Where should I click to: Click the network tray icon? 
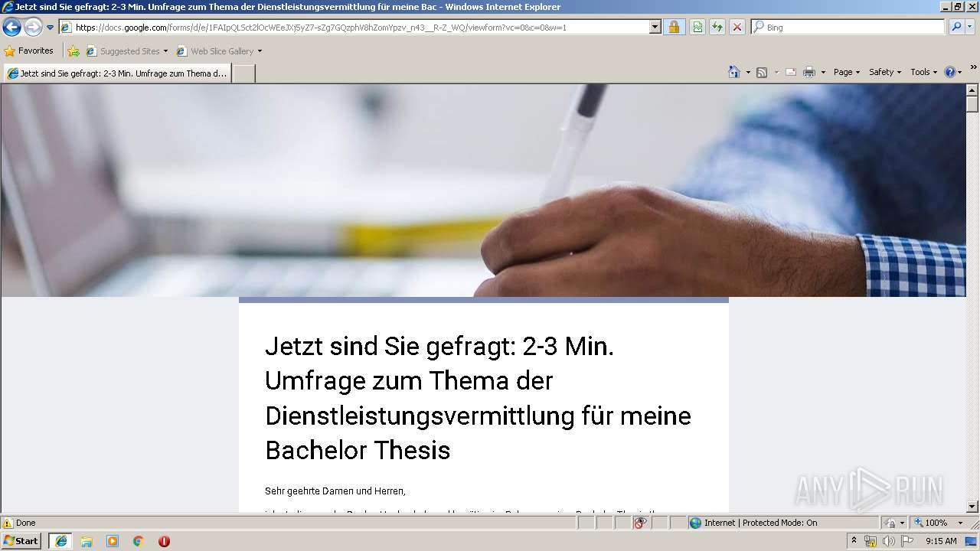(x=871, y=541)
